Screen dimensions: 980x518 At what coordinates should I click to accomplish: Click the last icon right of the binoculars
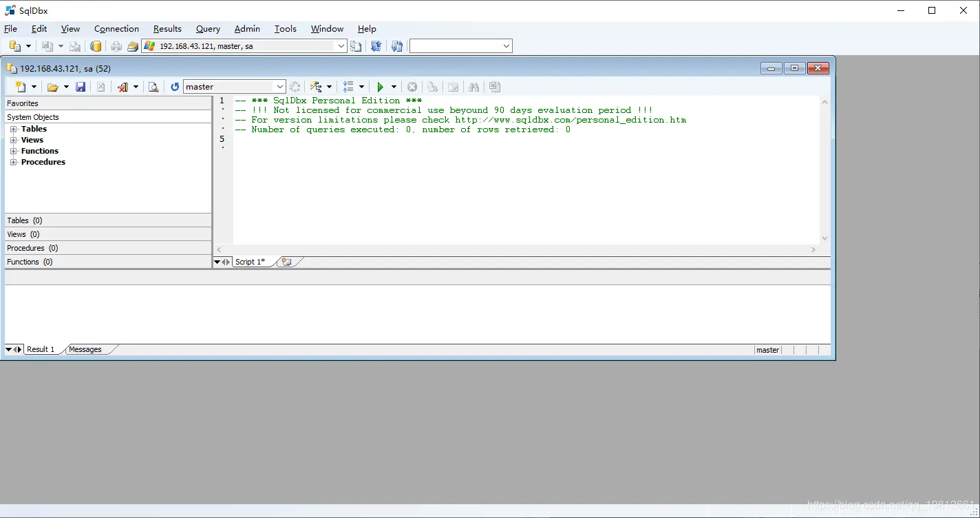494,87
